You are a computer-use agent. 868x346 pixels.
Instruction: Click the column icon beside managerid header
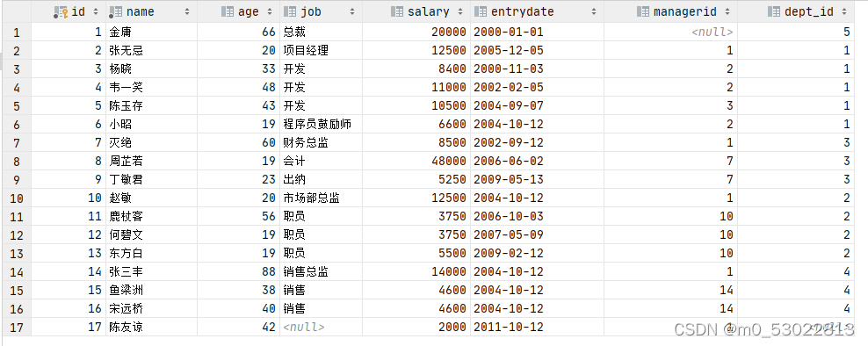pyautogui.click(x=643, y=11)
